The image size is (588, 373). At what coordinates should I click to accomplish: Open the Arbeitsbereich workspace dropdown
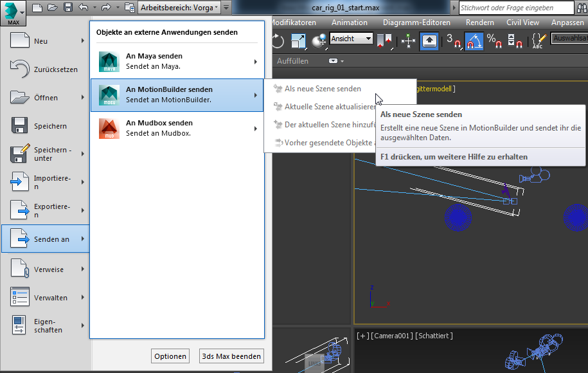click(179, 8)
